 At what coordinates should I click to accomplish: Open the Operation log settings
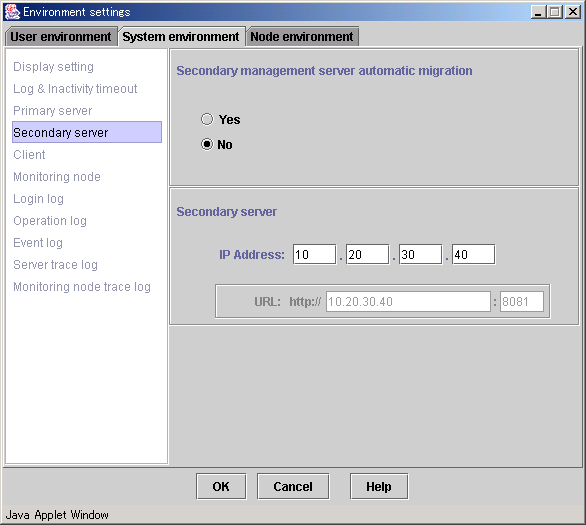(x=50, y=221)
